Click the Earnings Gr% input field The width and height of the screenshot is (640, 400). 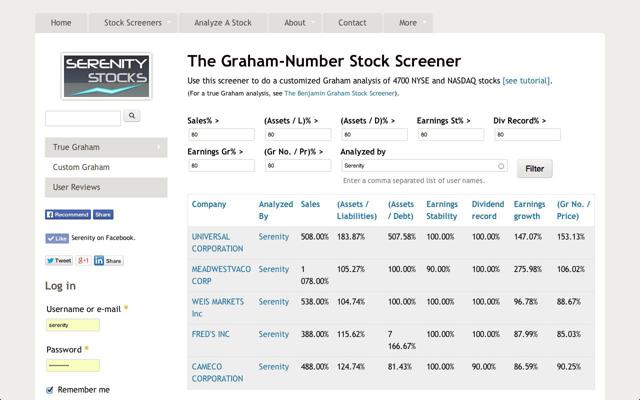click(221, 165)
